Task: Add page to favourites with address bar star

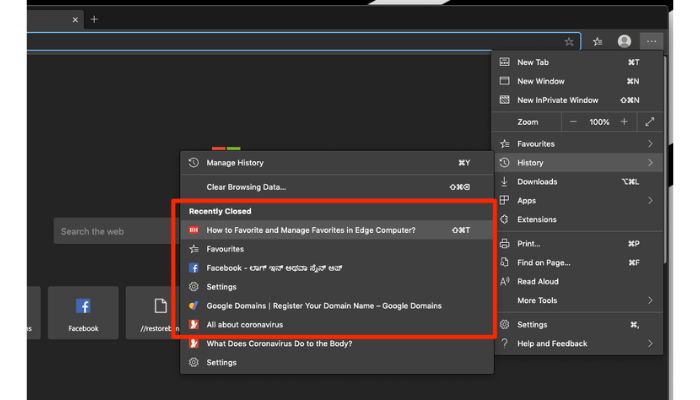Action: click(569, 42)
